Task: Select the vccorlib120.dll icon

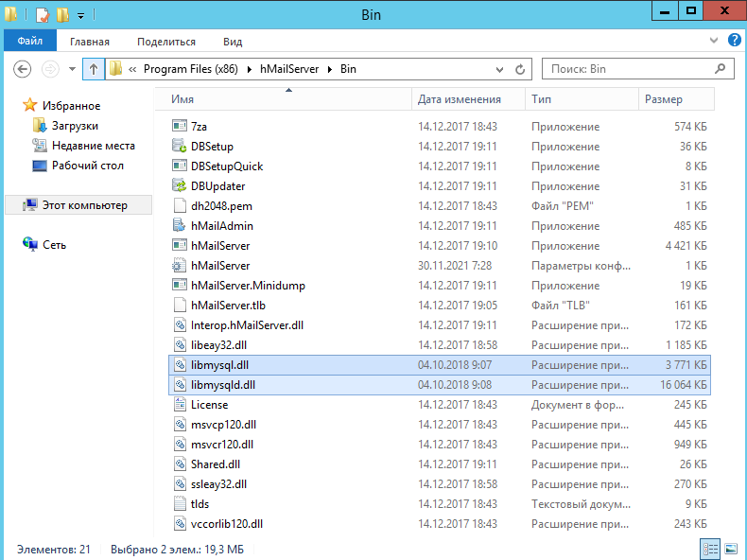Action: 179,523
